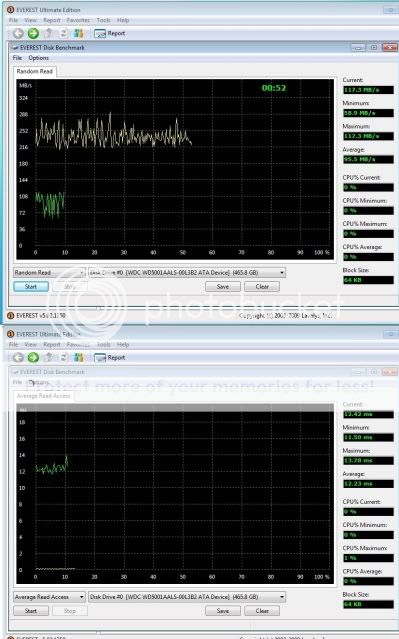Open Help menu of lower EVEREST window
Screen dimensions: 399x639
123,344
